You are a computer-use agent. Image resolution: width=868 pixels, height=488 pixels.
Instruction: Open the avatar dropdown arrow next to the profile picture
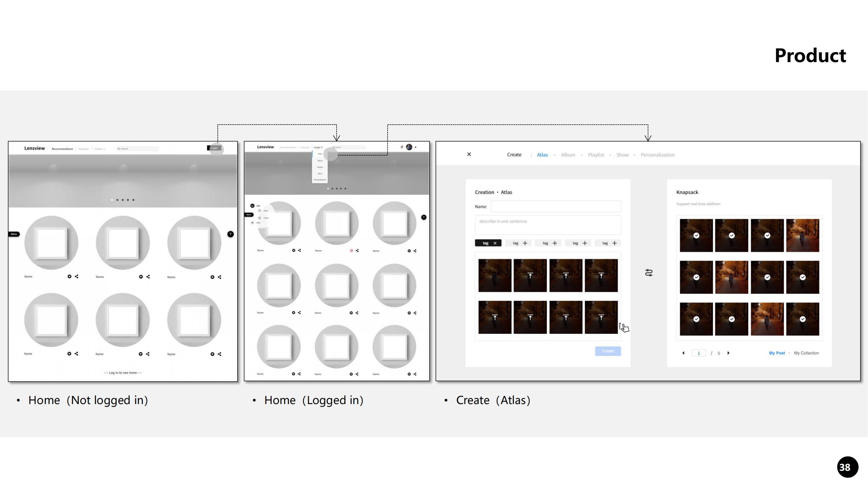coord(416,147)
